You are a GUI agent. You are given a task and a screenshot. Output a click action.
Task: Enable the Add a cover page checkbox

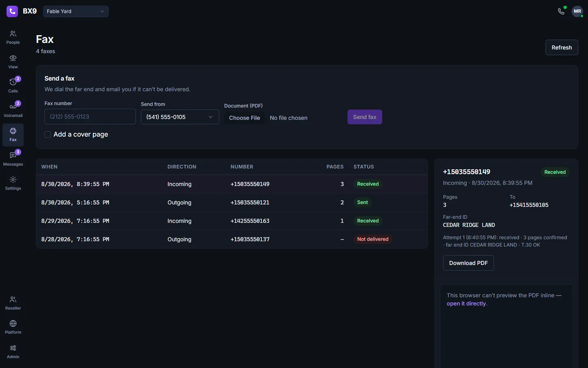[48, 135]
